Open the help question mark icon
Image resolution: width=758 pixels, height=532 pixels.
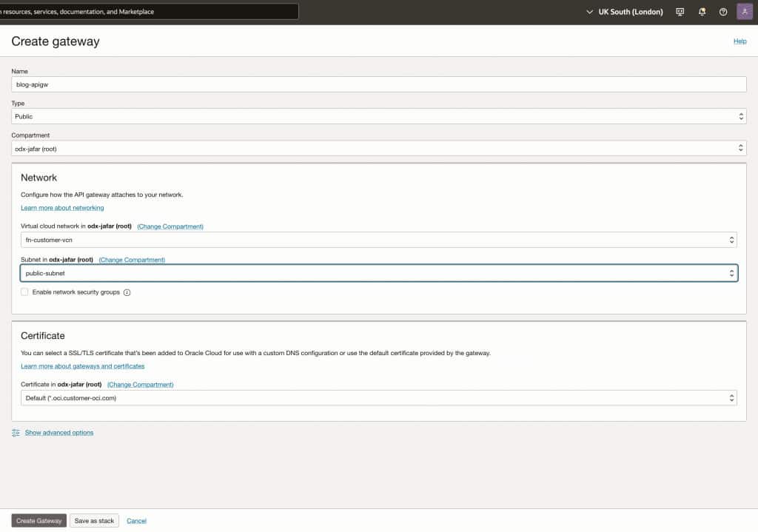coord(723,12)
